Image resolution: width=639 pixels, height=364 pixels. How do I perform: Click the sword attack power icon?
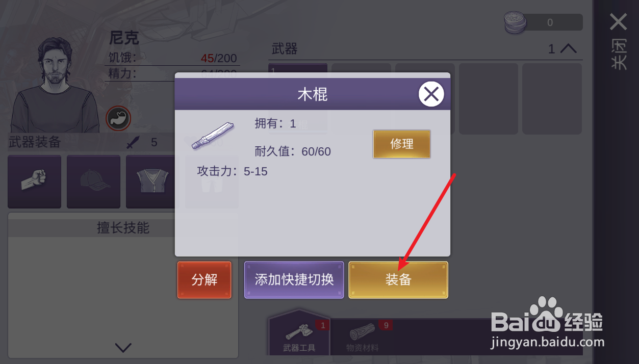(133, 142)
